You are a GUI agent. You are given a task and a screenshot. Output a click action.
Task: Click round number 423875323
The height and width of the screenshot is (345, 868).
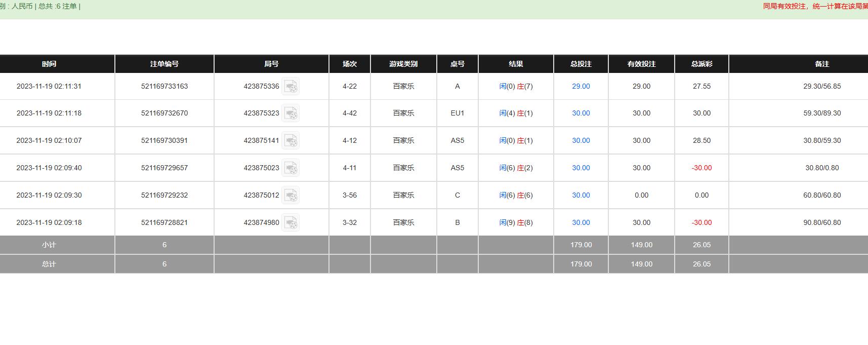tap(261, 113)
